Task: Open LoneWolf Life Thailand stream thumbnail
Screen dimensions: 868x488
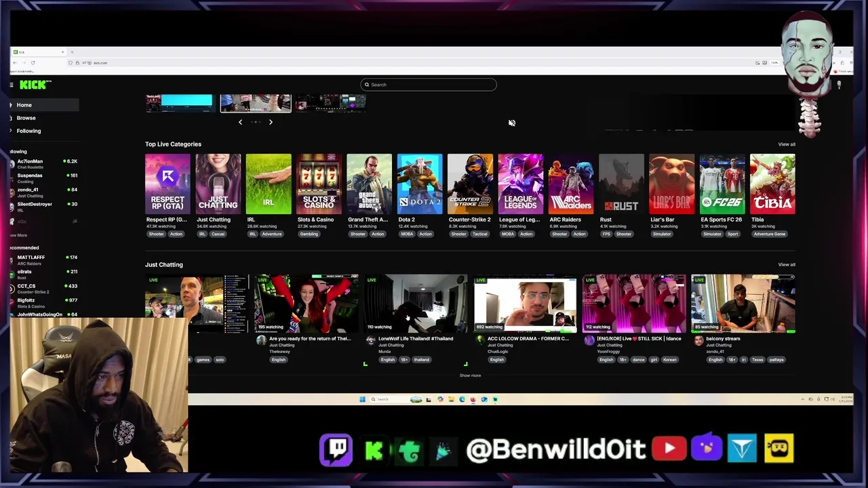Action: tap(416, 304)
